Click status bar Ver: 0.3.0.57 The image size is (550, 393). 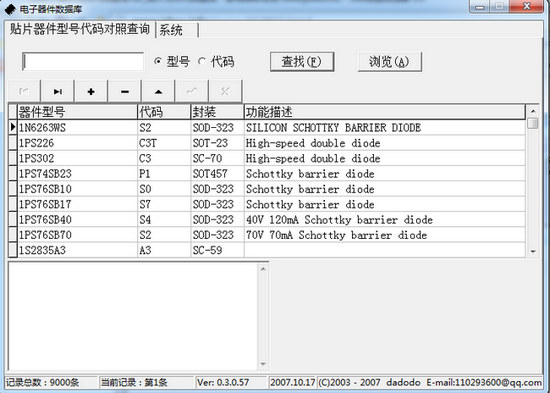tap(232, 382)
